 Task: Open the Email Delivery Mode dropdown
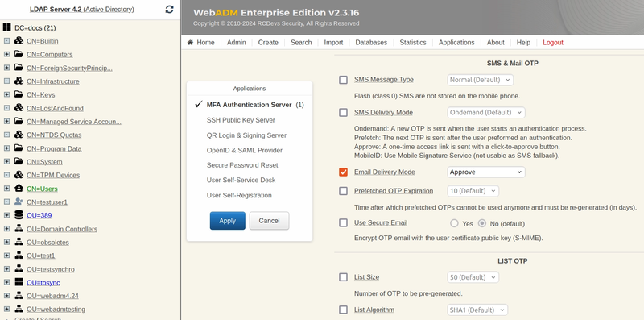click(486, 172)
